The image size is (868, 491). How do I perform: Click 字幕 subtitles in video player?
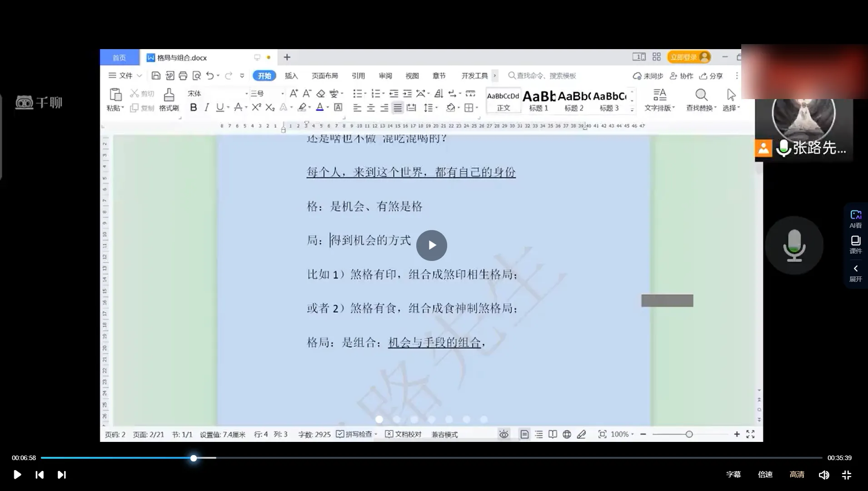pos(733,474)
